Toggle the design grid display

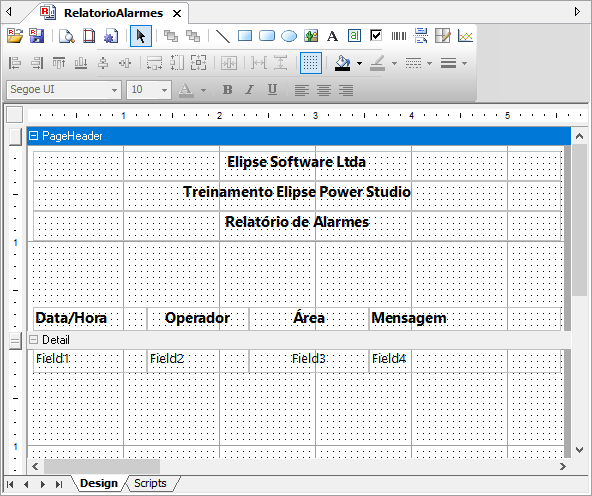click(x=311, y=63)
